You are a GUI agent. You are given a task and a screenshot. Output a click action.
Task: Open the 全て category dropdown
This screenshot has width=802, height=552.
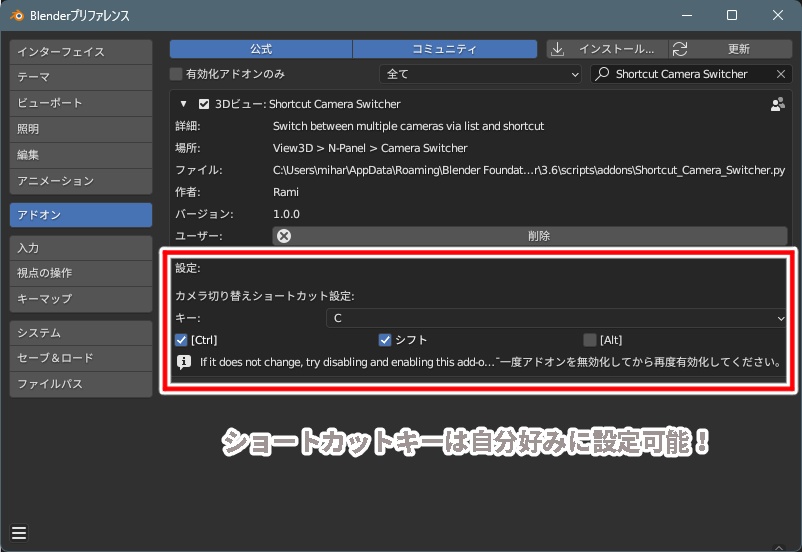(x=480, y=74)
